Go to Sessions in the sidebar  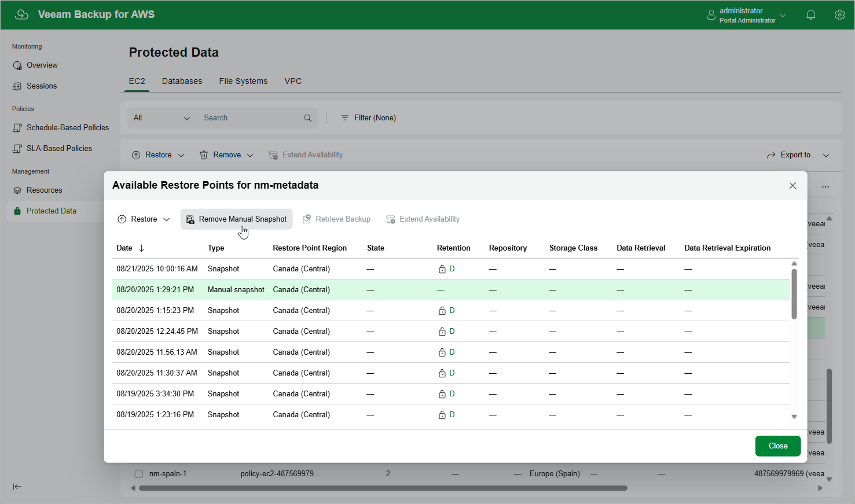[x=35, y=86]
